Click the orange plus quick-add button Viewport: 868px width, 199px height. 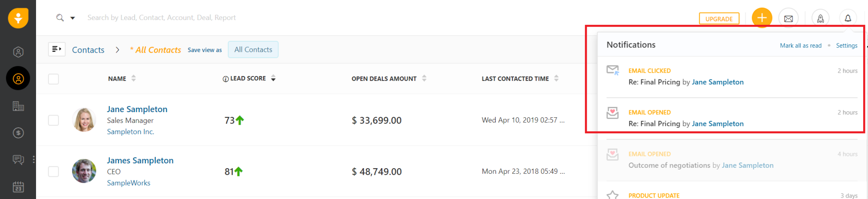(762, 18)
